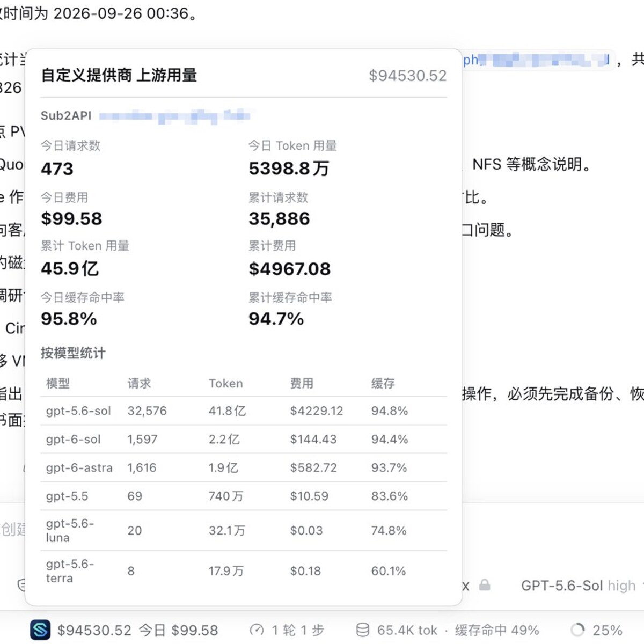This screenshot has height=644, width=644.
Task: Click the 累计 Token 用量 value 45.9亿
Action: tap(70, 268)
